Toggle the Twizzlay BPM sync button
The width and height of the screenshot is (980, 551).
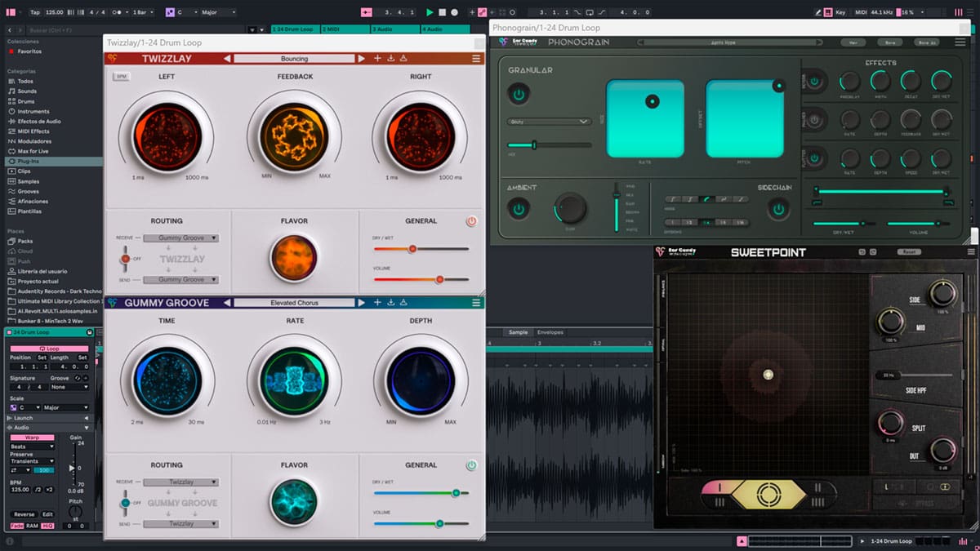pos(122,77)
